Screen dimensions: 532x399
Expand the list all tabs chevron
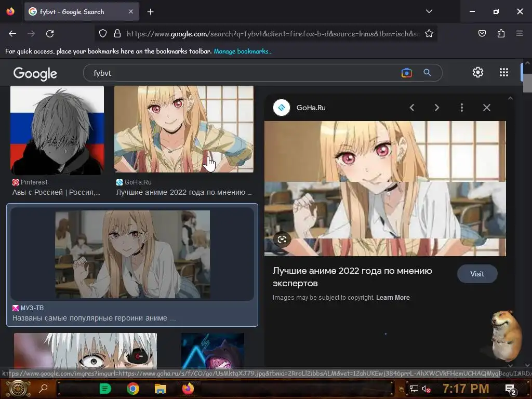pos(429,11)
